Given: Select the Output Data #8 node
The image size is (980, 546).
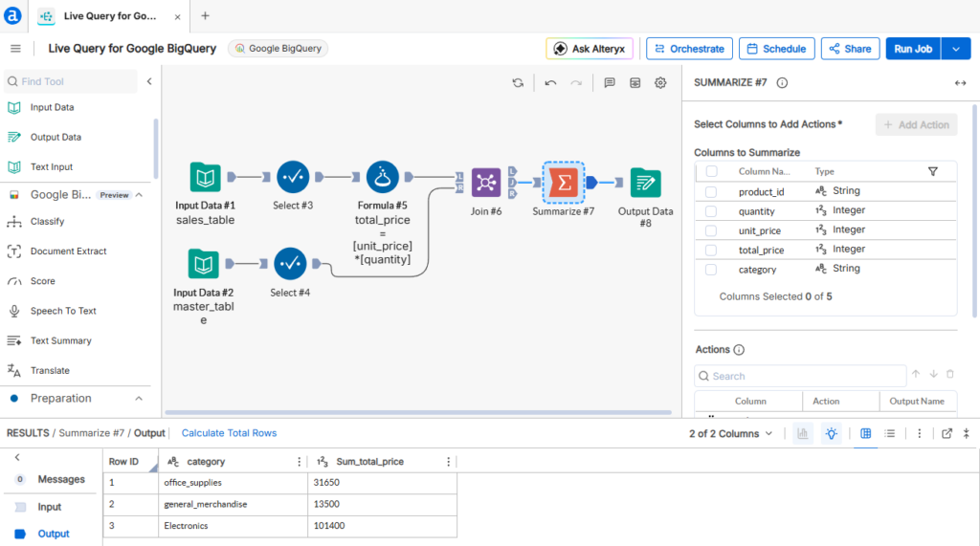Looking at the screenshot, I should [645, 183].
